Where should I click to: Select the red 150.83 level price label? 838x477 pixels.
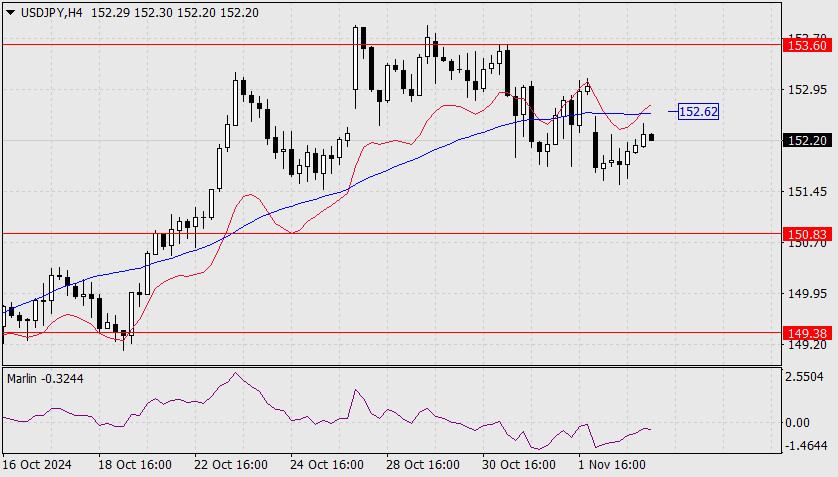805,234
